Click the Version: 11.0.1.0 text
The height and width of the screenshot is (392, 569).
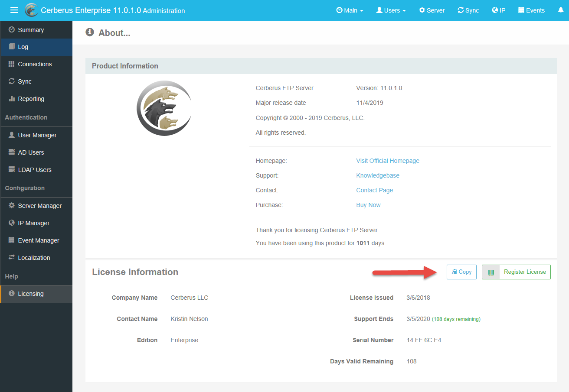379,88
